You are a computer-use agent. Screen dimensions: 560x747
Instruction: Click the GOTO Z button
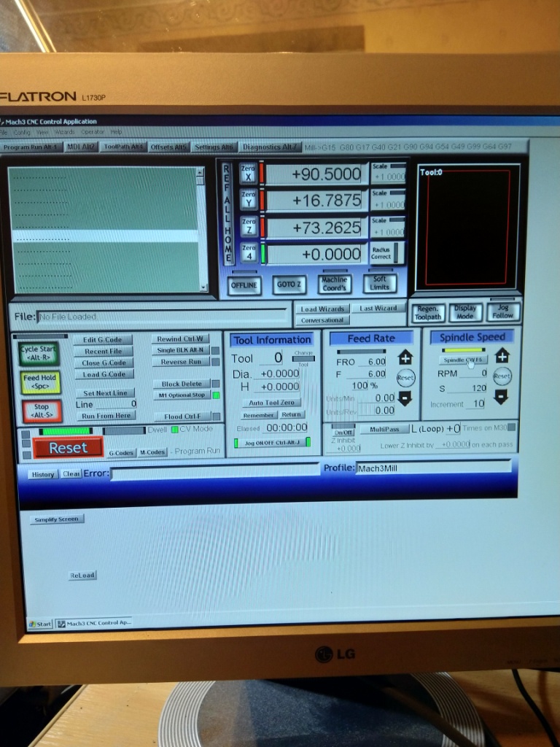(x=289, y=285)
